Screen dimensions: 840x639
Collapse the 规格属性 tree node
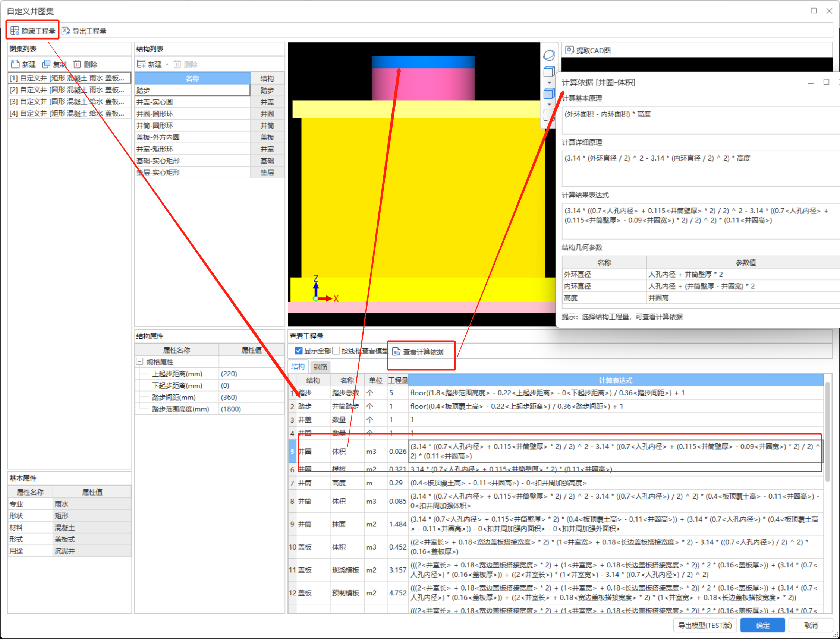pos(140,362)
